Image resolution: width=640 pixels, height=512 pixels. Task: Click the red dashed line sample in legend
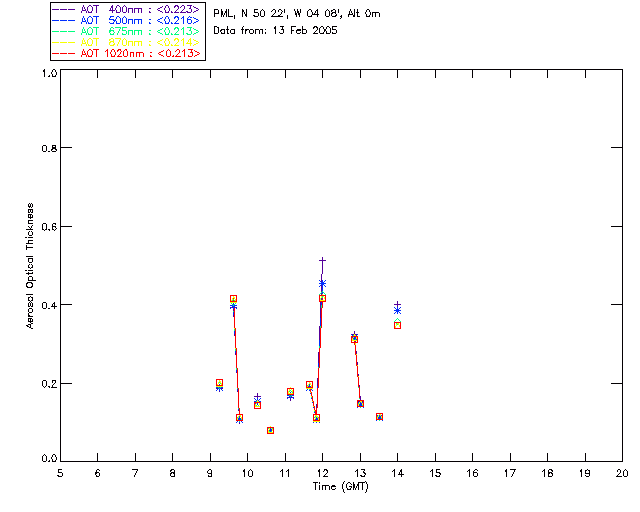(64, 53)
